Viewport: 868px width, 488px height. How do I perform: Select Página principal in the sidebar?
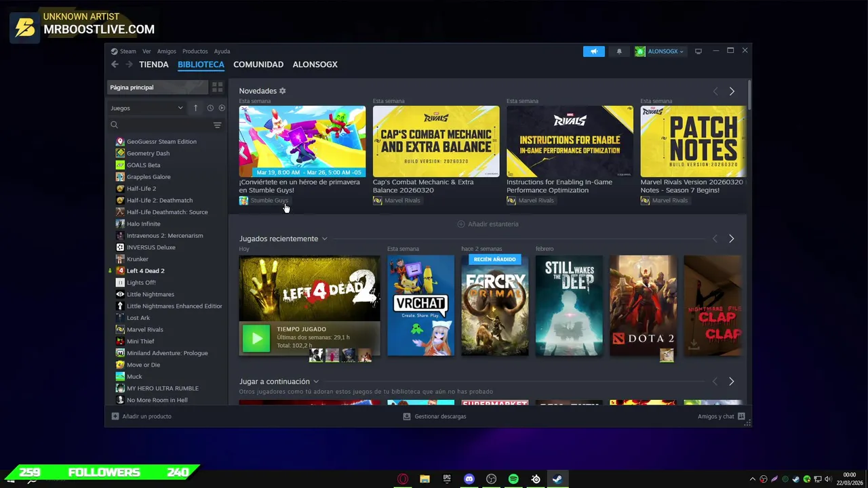tap(157, 87)
